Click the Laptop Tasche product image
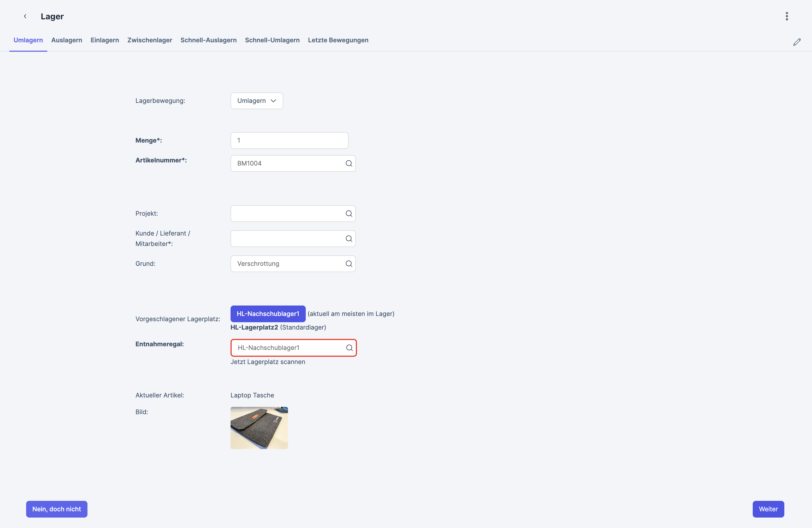The image size is (812, 528). tap(259, 428)
